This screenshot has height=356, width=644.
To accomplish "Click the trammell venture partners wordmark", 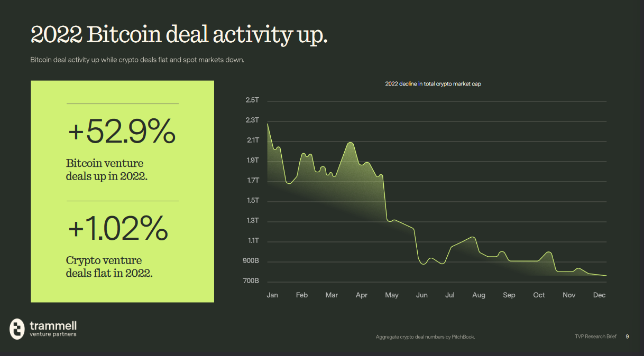I will (x=53, y=329).
